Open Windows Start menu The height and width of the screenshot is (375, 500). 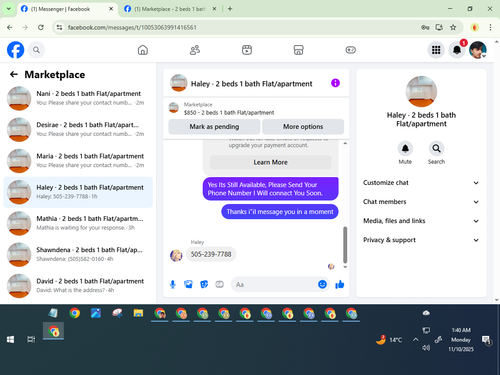10,339
